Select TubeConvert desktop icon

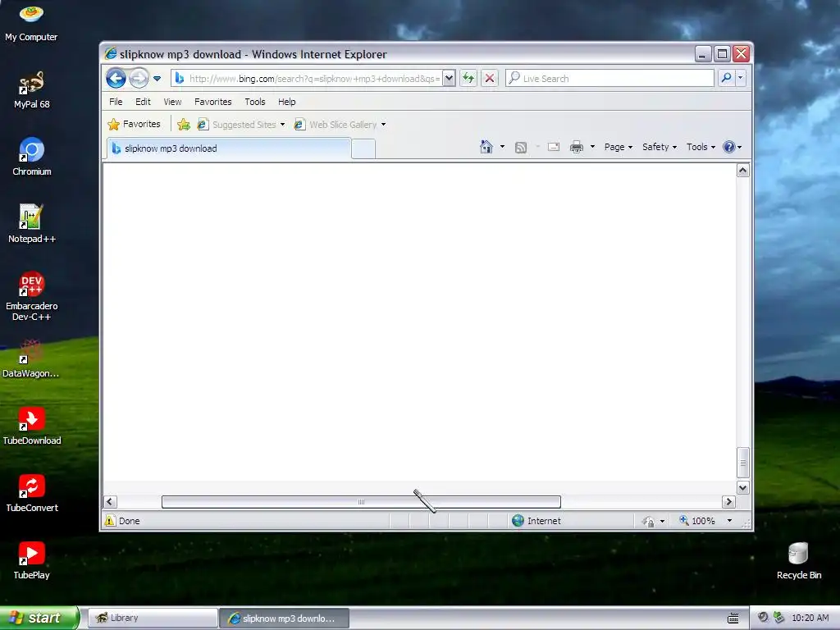click(32, 493)
